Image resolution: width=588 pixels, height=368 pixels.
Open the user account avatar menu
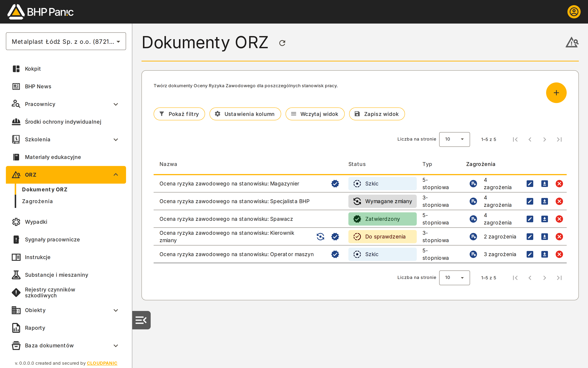pyautogui.click(x=574, y=12)
